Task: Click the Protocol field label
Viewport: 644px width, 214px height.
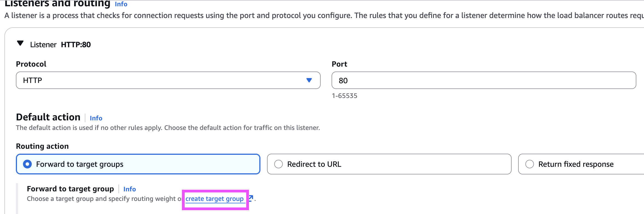Action: (x=31, y=64)
